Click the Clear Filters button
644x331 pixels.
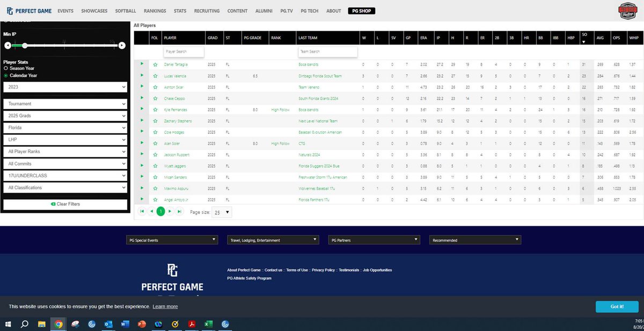tap(65, 204)
